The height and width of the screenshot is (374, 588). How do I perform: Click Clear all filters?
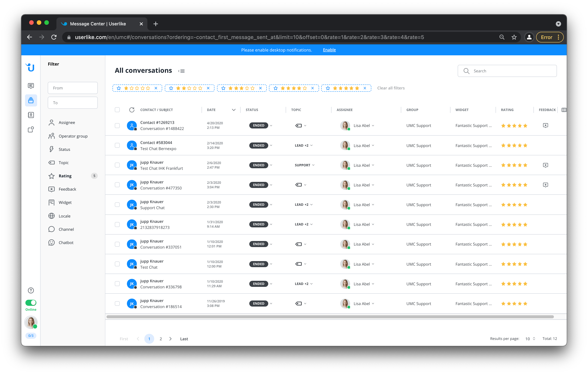tap(391, 88)
